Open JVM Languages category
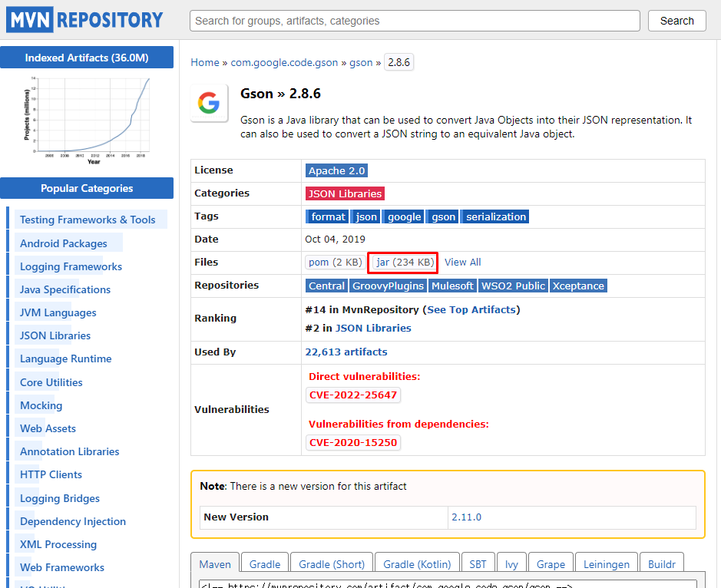This screenshot has width=721, height=588. pos(58,312)
